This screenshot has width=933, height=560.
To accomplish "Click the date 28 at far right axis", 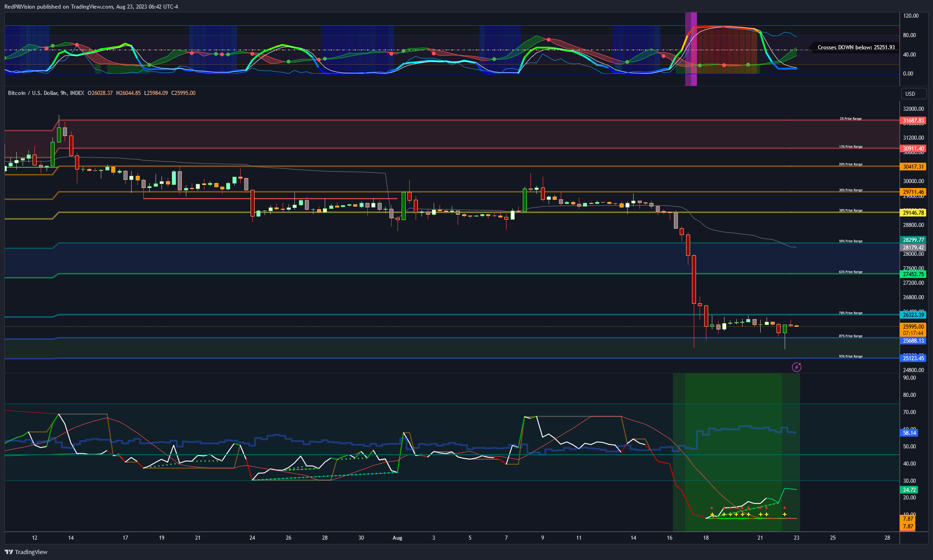I will click(887, 538).
